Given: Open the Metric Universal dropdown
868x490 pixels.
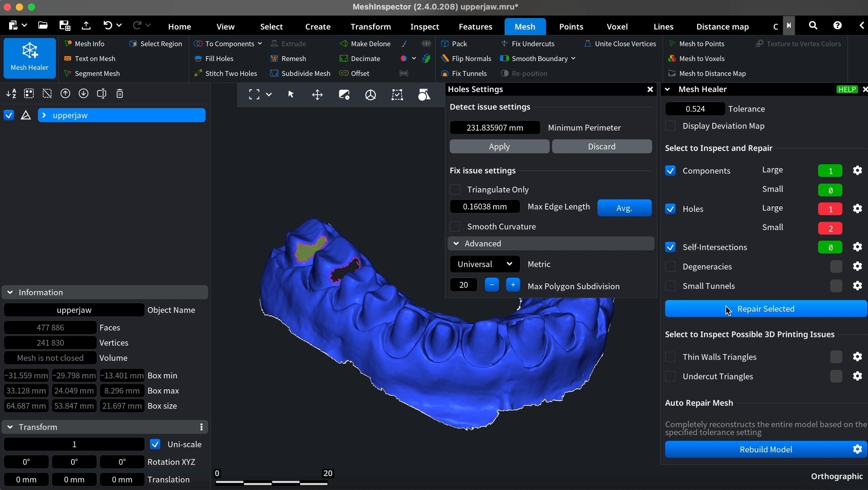Looking at the screenshot, I should pos(485,264).
